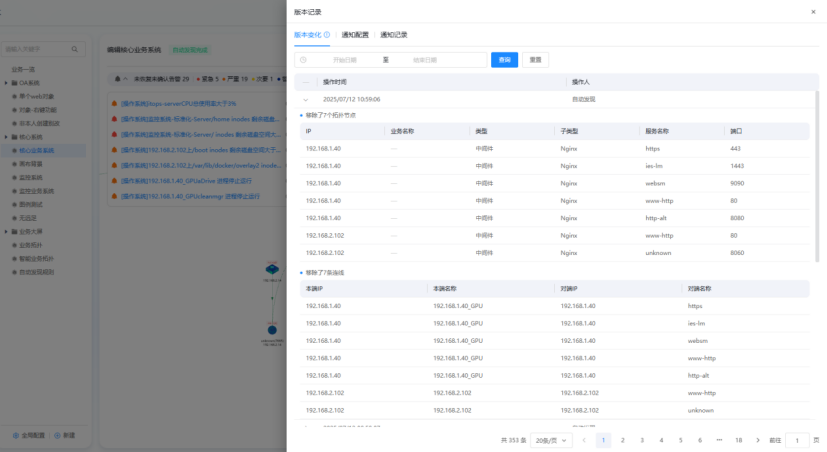Image resolution: width=827 pixels, height=452 pixels.
Task: Select 自动发现规则 in the sidebar tree
Action: [36, 272]
